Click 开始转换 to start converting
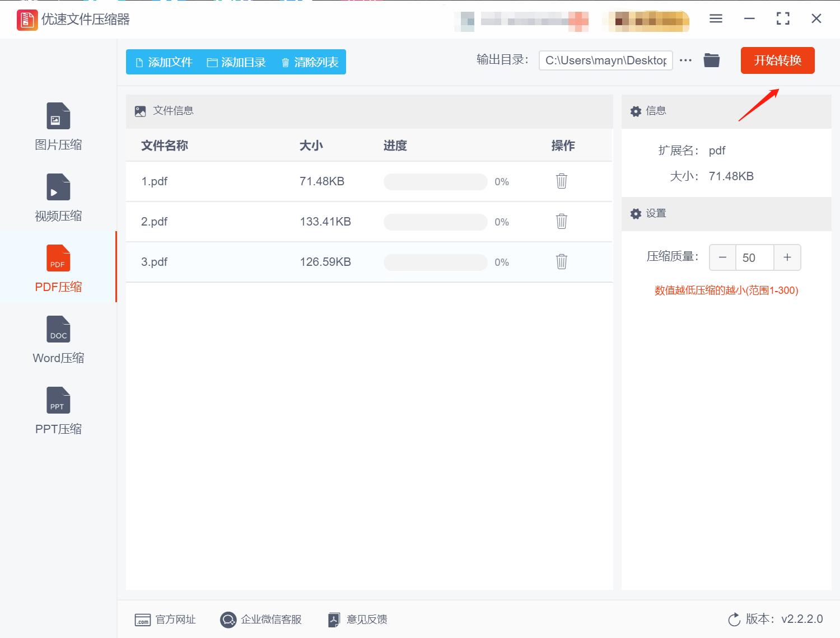Screen dimensions: 840x638 (778, 60)
